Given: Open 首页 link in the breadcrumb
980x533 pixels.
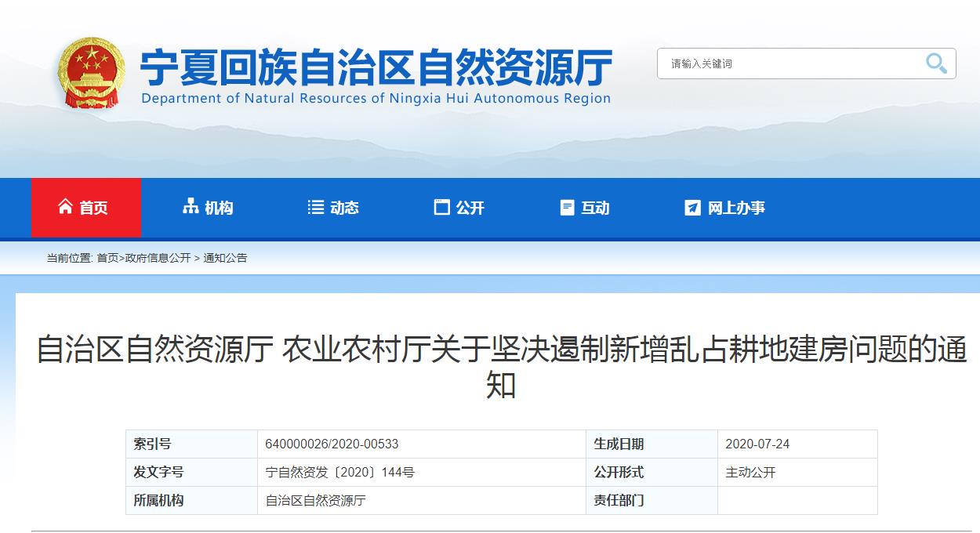Looking at the screenshot, I should (x=107, y=258).
